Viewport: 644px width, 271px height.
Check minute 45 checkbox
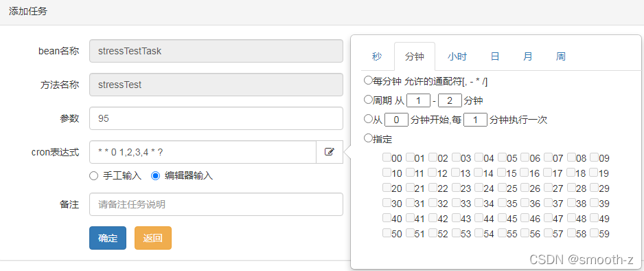[x=502, y=218]
